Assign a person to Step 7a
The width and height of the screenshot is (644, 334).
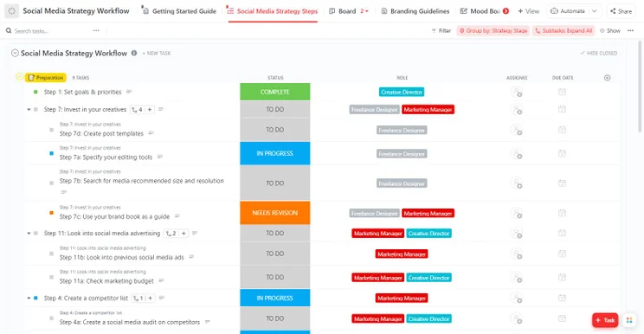(516, 153)
